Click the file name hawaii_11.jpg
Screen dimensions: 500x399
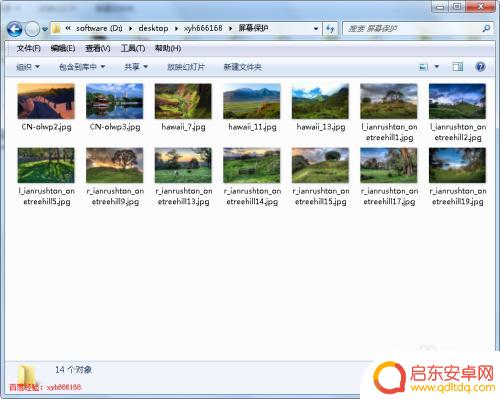(x=252, y=127)
